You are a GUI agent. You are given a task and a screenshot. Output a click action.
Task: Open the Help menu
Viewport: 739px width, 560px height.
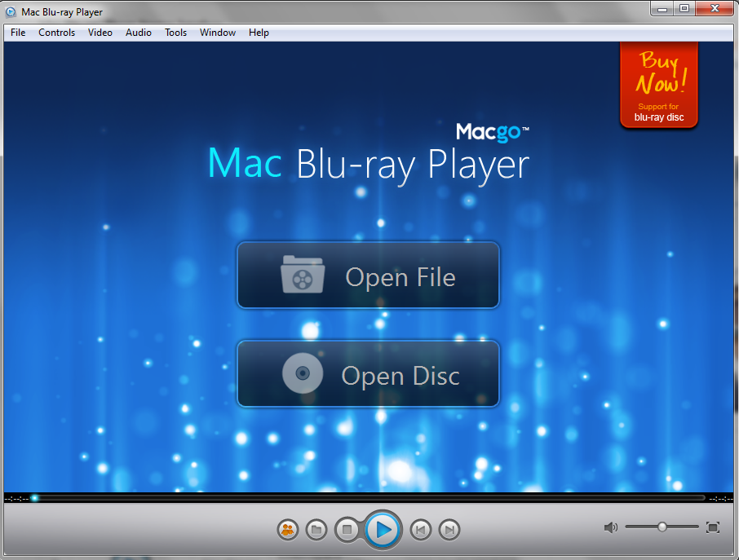[259, 33]
